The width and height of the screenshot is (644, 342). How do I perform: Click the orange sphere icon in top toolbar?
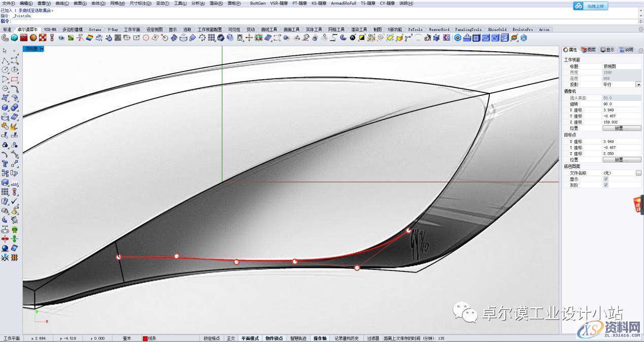[x=33, y=38]
